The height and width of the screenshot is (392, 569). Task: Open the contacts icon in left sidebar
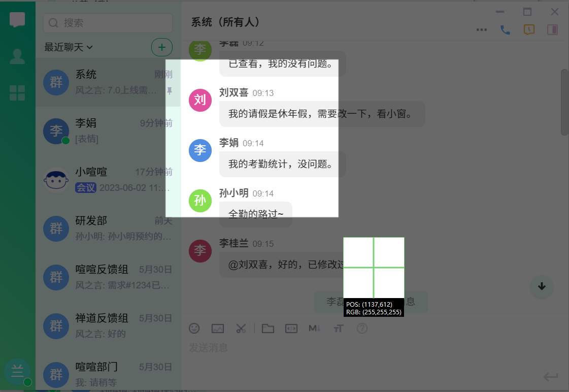17,56
